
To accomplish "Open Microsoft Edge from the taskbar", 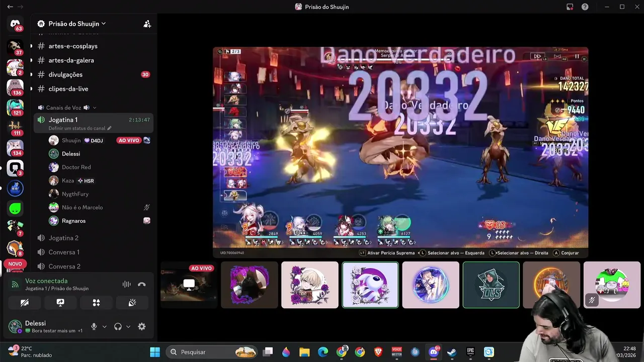I will pyautogui.click(x=323, y=352).
